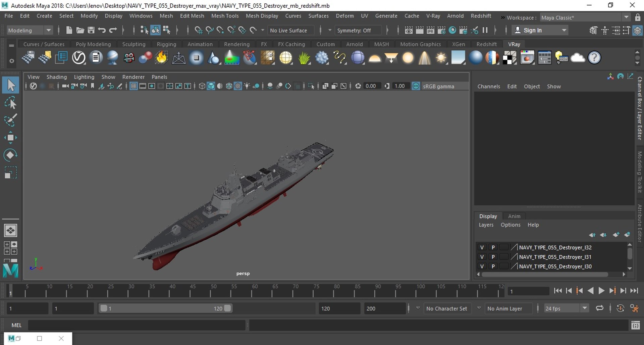Screen dimensions: 644x345
Task: Toggle sRGB gamma view transform button
Action: (x=416, y=86)
